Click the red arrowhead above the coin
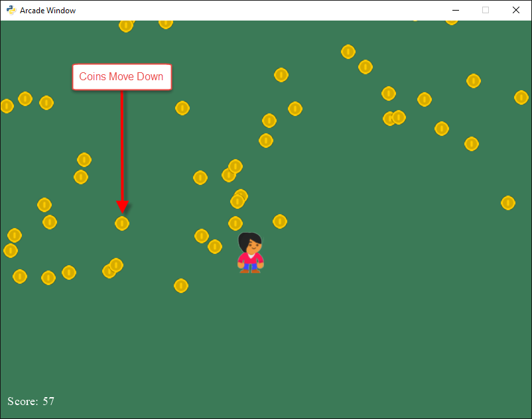This screenshot has width=532, height=419. [122, 207]
